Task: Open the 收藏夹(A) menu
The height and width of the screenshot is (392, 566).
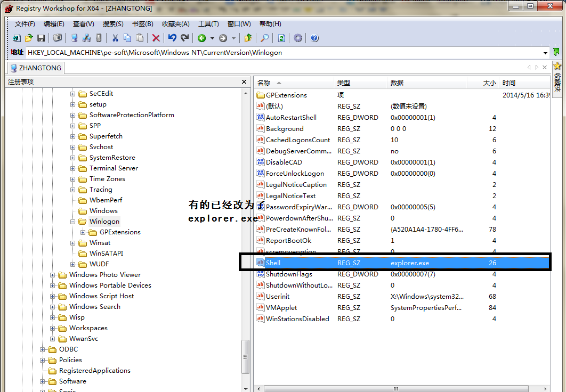Action: point(176,24)
